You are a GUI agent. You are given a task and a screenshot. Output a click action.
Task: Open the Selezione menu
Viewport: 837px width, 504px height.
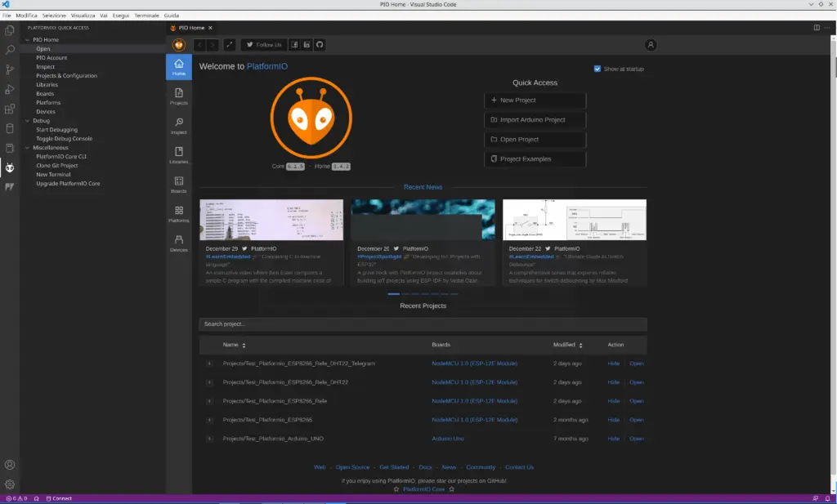pyautogui.click(x=55, y=16)
